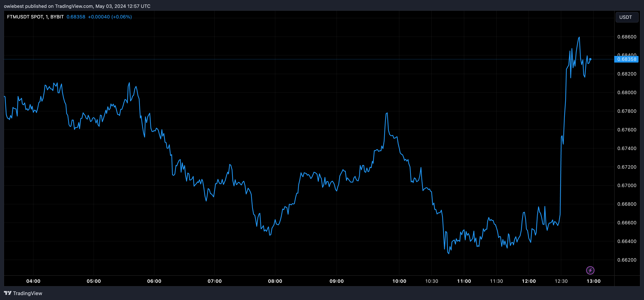Click the 0.66200 price axis label
Screen dimensions: 644x300
627,260
